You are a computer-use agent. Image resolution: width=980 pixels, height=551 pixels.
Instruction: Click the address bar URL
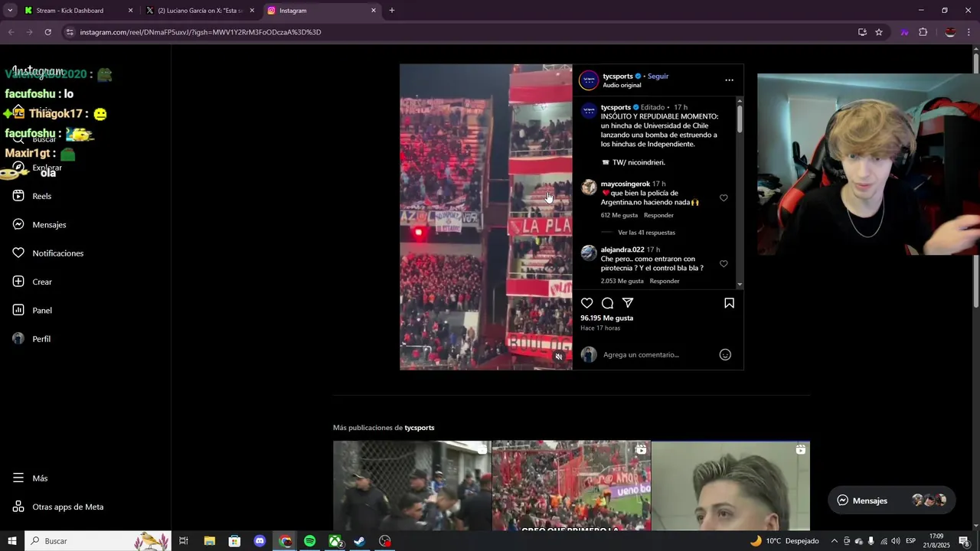201,32
